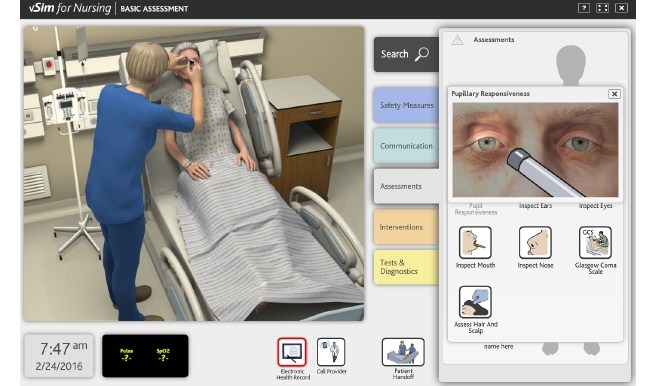
Task: Select the Assessments tab
Action: [406, 187]
